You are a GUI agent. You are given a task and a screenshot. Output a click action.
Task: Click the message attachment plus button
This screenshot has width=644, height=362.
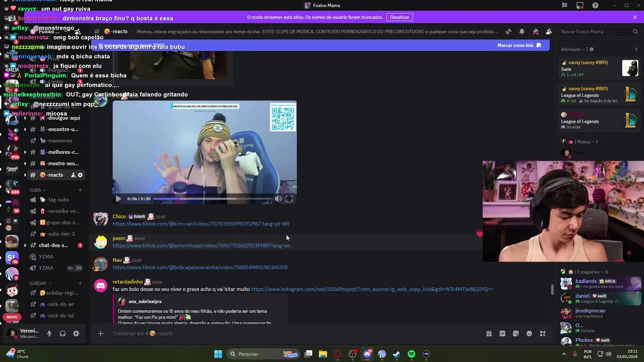click(100, 333)
